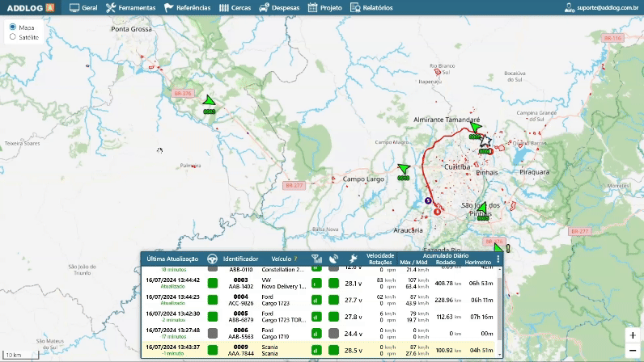Click the vehicle marker east of Campo Largo

tap(404, 170)
